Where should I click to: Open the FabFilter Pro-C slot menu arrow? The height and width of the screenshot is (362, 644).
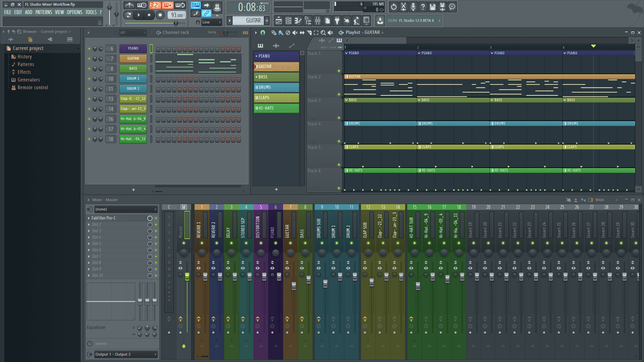tap(89, 218)
